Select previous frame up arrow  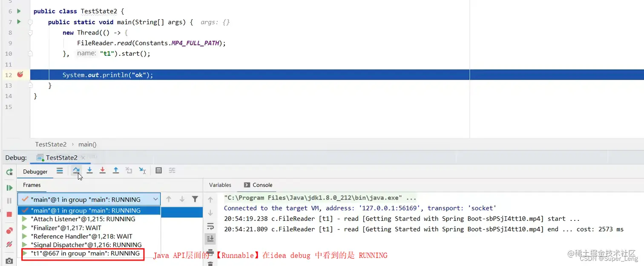pyautogui.click(x=169, y=199)
